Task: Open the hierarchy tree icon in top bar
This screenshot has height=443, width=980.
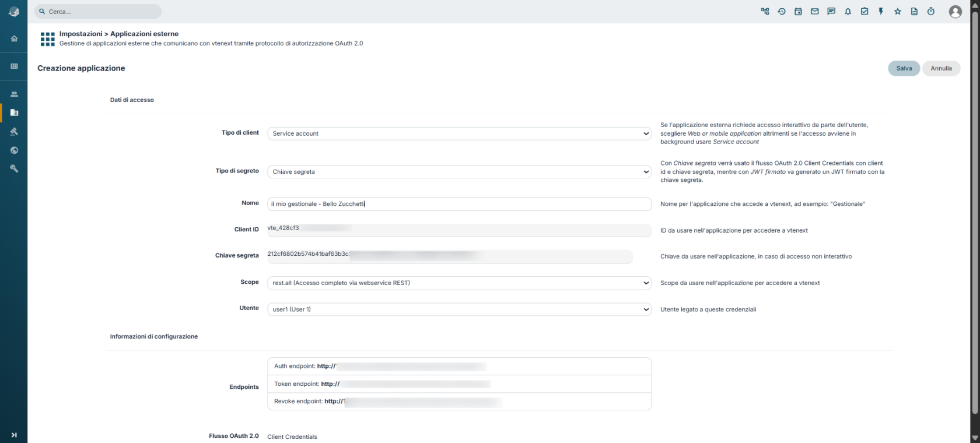Action: (x=765, y=11)
